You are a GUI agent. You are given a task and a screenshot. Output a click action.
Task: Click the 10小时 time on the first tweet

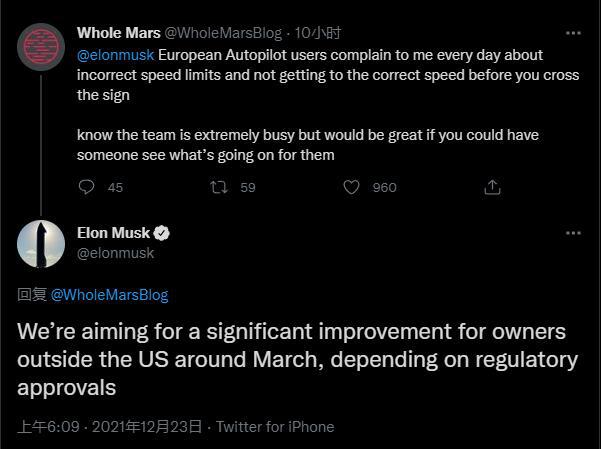tap(320, 32)
